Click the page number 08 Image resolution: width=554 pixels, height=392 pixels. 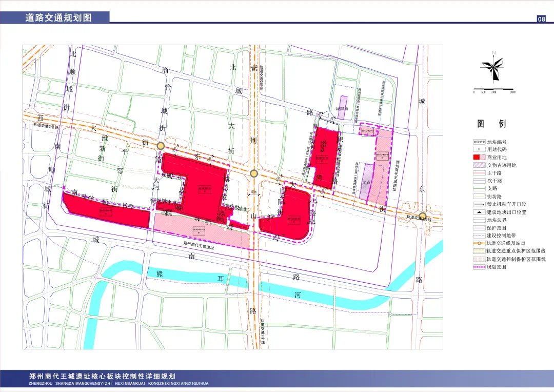[x=541, y=19]
